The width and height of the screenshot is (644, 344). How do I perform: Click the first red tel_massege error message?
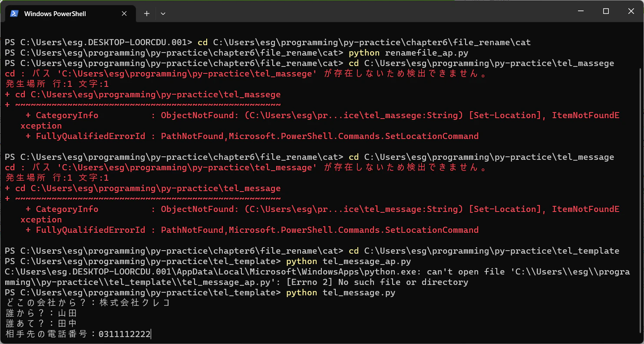click(246, 74)
